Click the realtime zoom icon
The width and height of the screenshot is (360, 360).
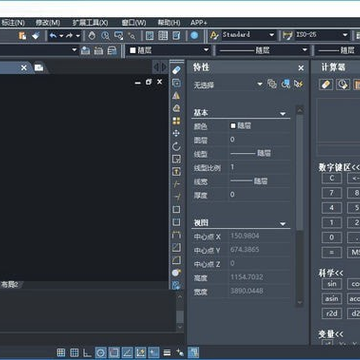(x=105, y=35)
